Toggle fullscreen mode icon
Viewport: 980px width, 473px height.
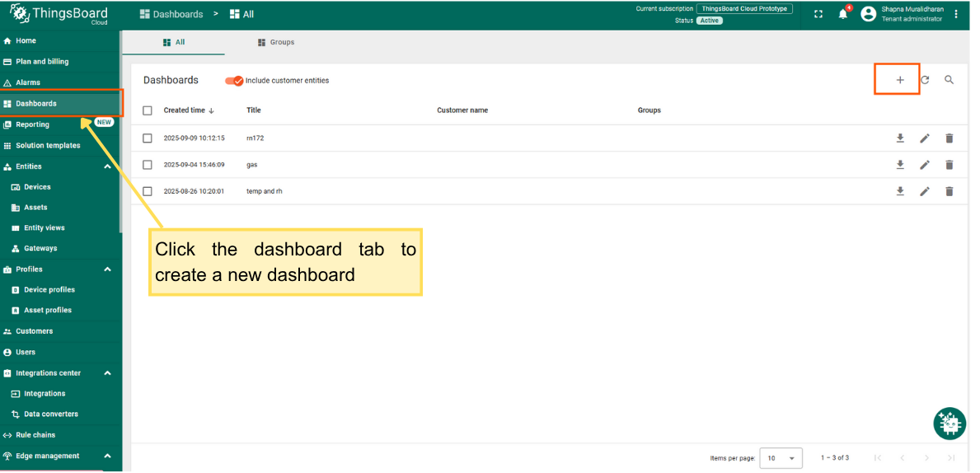818,14
